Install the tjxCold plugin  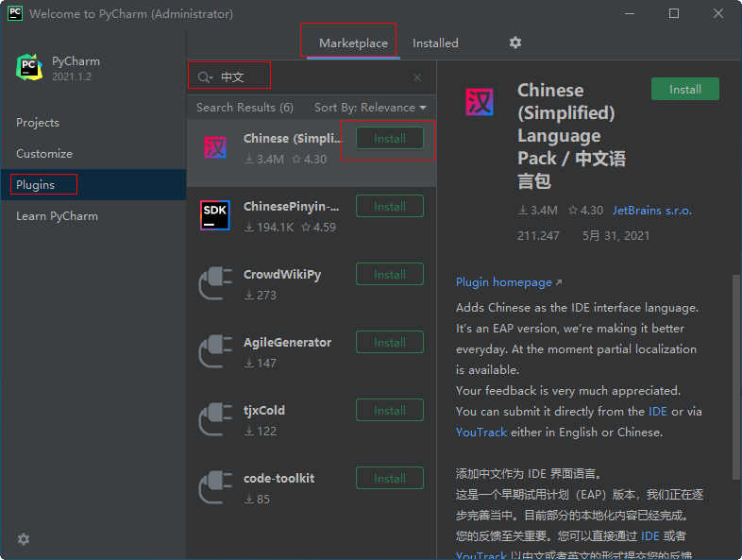tap(390, 410)
